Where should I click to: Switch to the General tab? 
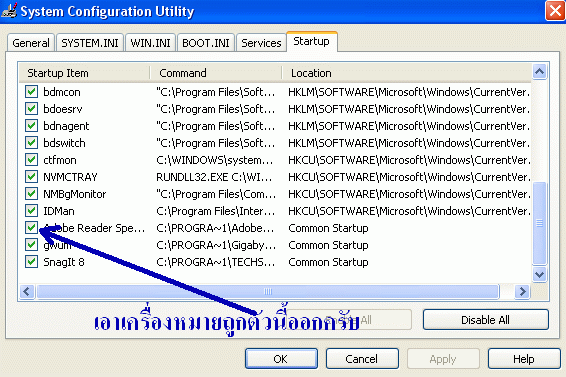31,43
